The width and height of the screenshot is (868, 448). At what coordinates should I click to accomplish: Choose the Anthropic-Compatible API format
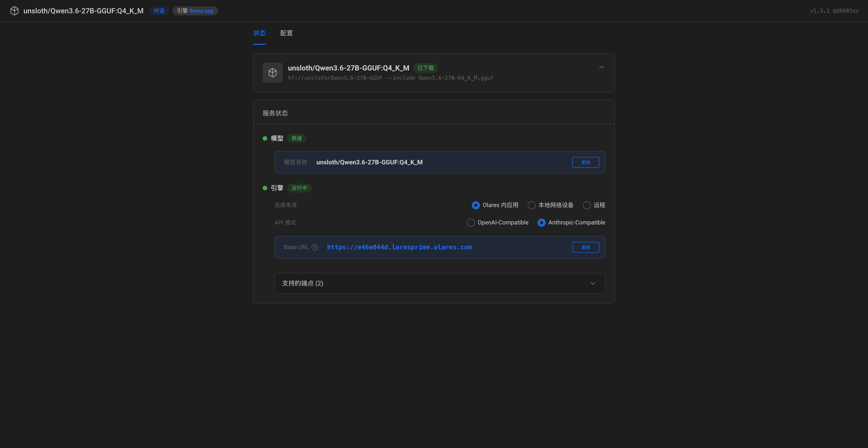571,222
